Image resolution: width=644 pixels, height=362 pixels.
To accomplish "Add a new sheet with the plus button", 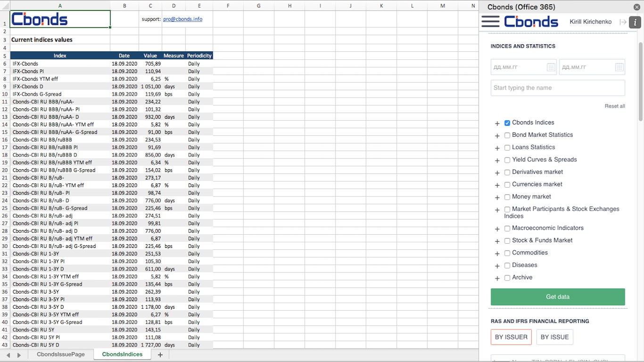I will click(160, 354).
